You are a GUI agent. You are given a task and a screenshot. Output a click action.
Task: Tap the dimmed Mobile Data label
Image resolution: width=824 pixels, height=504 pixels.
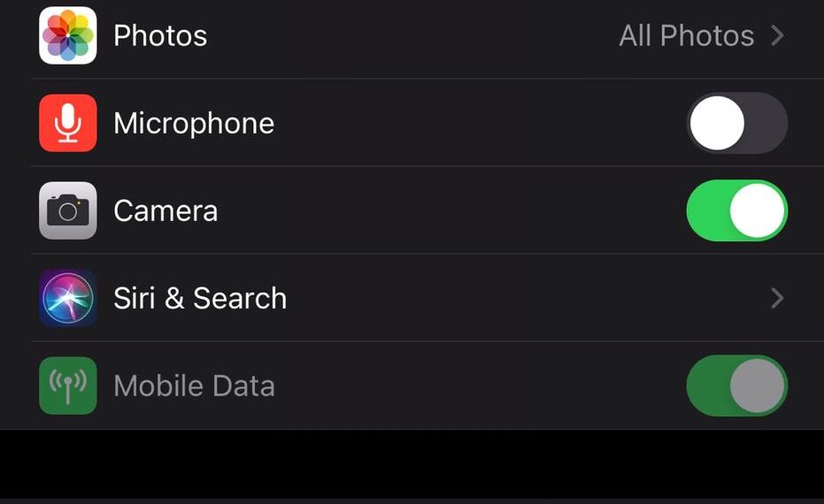click(x=194, y=386)
